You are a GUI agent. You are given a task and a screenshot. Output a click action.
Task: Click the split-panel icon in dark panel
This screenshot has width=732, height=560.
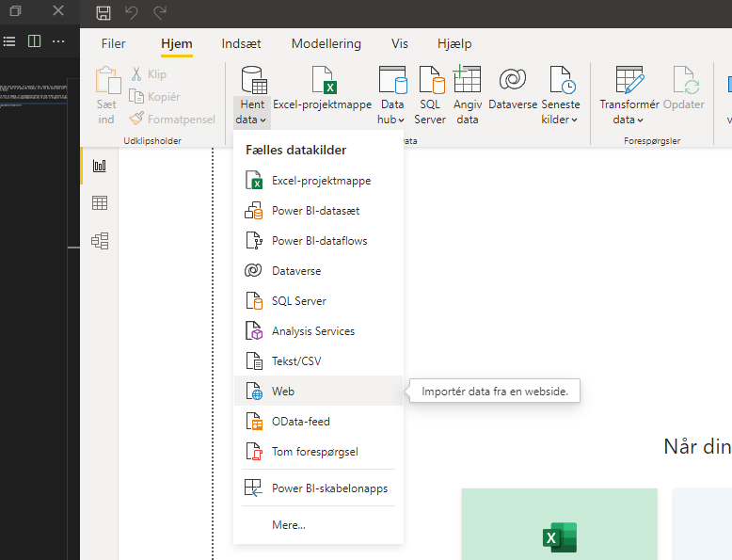click(x=34, y=41)
